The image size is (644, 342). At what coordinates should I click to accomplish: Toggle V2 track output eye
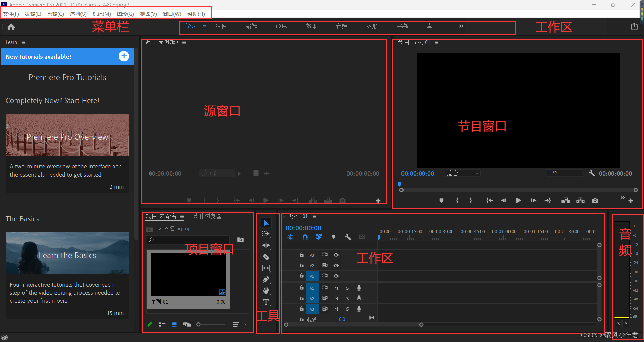coord(336,265)
